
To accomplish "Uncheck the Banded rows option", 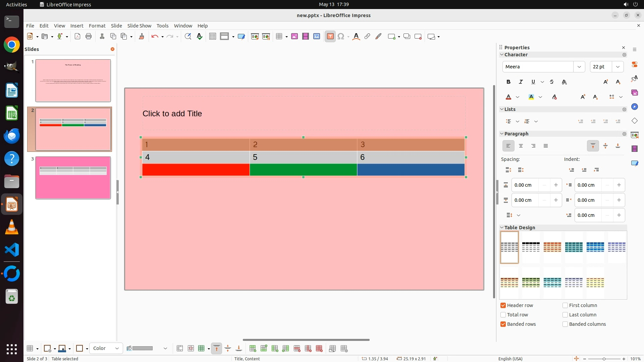I will 503,324.
